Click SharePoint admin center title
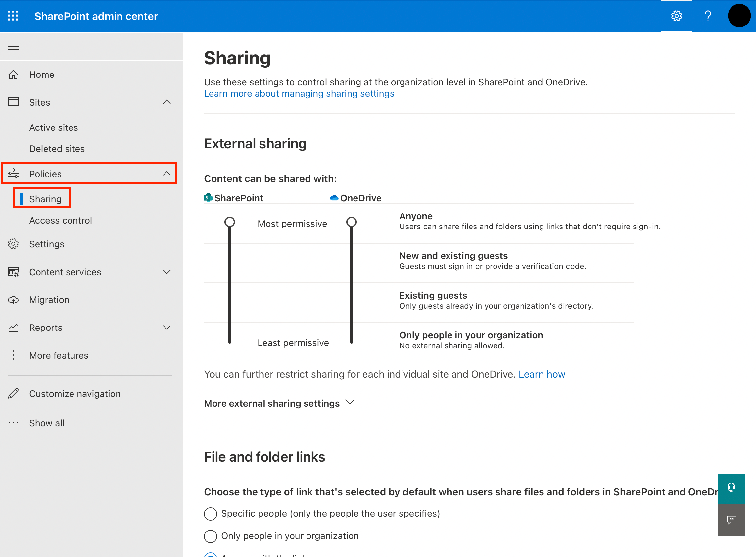 96,16
